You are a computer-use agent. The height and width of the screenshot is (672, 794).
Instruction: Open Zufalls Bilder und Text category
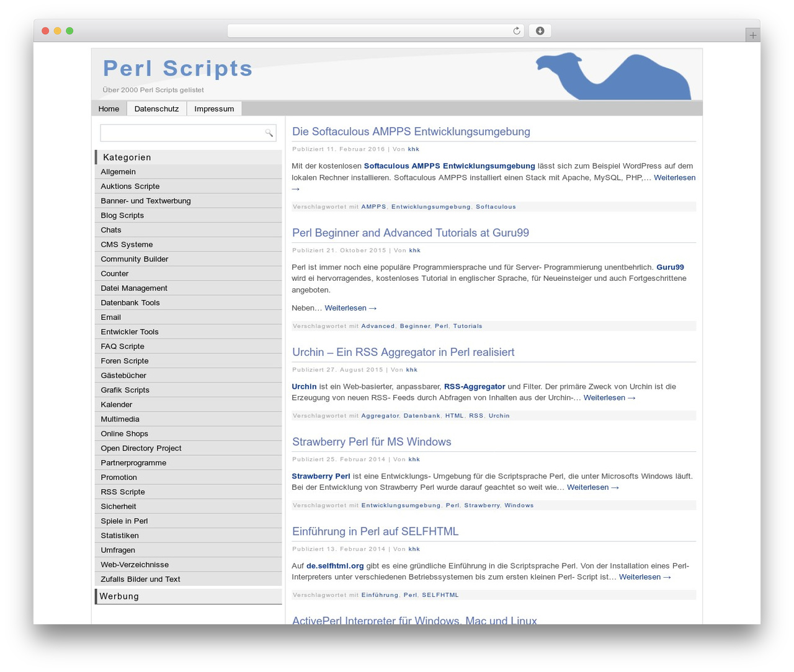pyautogui.click(x=189, y=580)
